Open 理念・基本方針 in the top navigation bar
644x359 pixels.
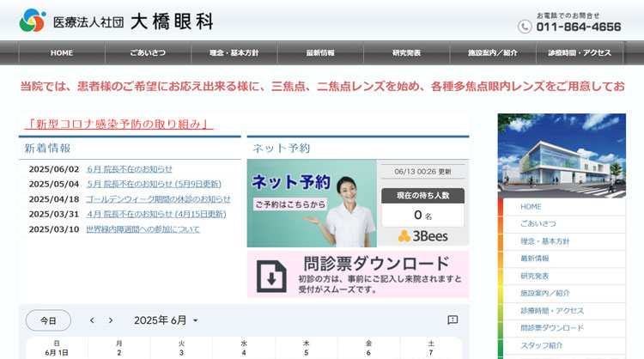[234, 53]
